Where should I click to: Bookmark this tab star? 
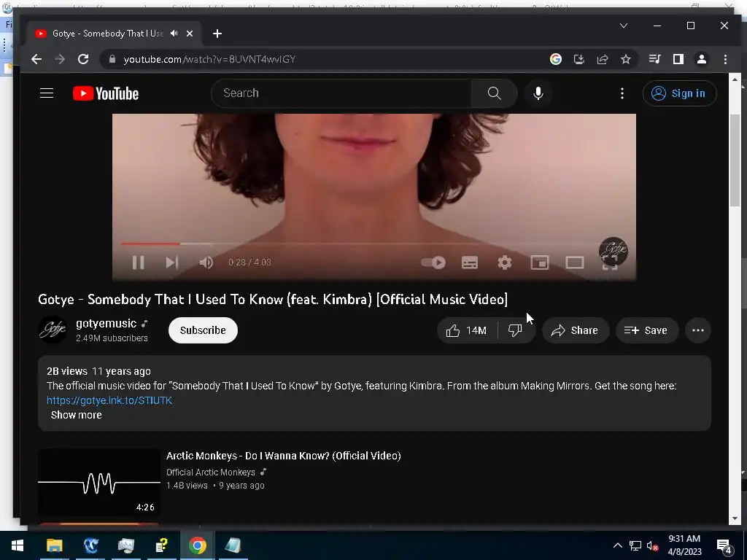pyautogui.click(x=625, y=59)
